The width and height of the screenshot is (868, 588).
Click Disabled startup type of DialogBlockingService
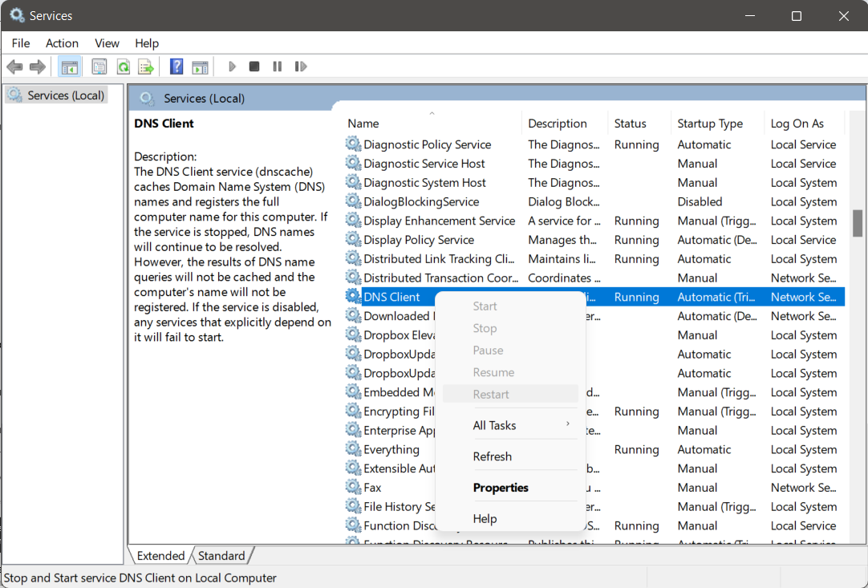700,201
